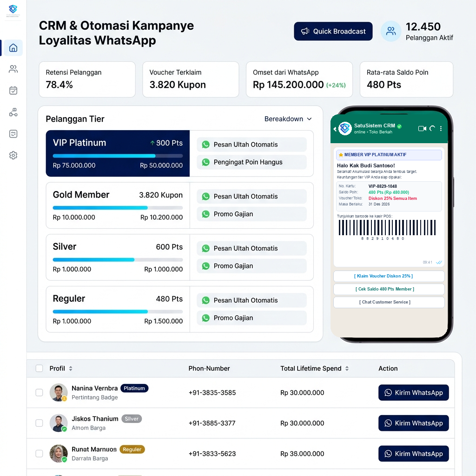The width and height of the screenshot is (476, 476).
Task: Select the Gold Member tier card
Action: pos(118,205)
